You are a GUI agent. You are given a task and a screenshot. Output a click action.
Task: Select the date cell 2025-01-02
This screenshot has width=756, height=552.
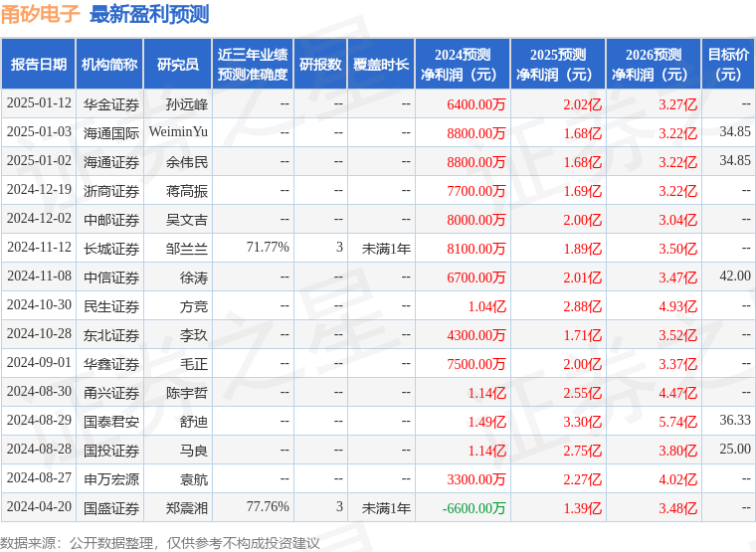(39, 161)
